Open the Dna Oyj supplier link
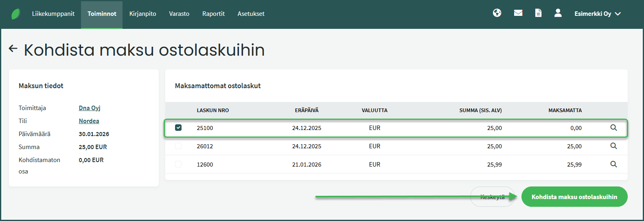Viewport: 644px width, 221px height. pyautogui.click(x=90, y=108)
